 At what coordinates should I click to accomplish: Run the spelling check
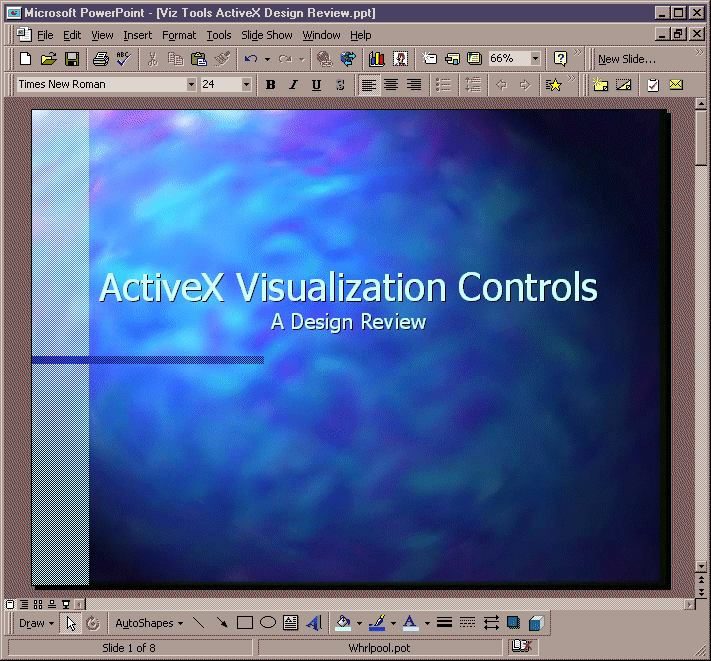click(x=124, y=58)
